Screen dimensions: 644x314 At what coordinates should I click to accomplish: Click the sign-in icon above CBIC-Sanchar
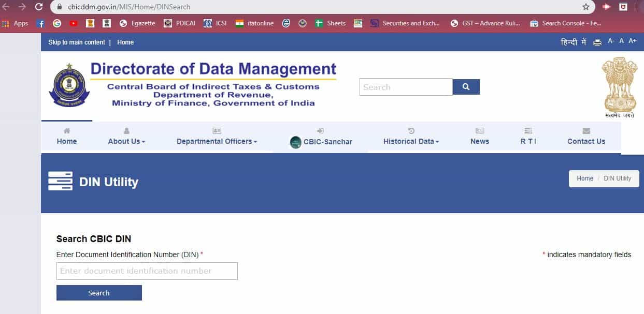(321, 131)
